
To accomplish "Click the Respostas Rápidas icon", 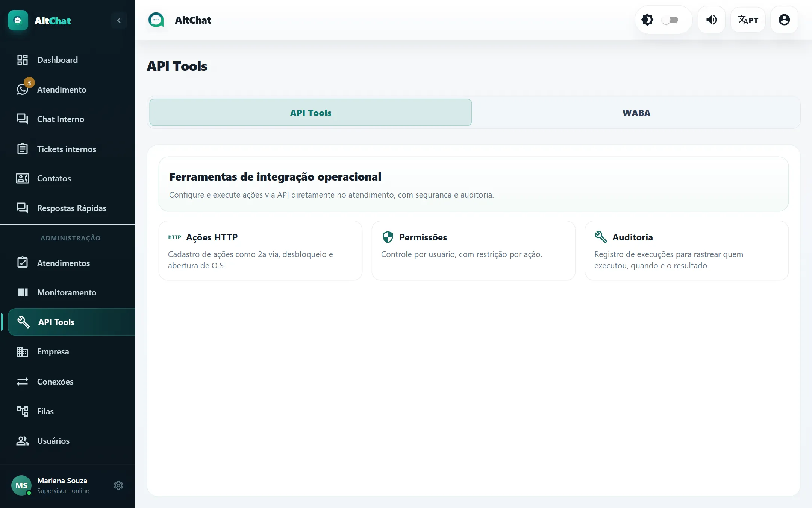I will pos(23,208).
